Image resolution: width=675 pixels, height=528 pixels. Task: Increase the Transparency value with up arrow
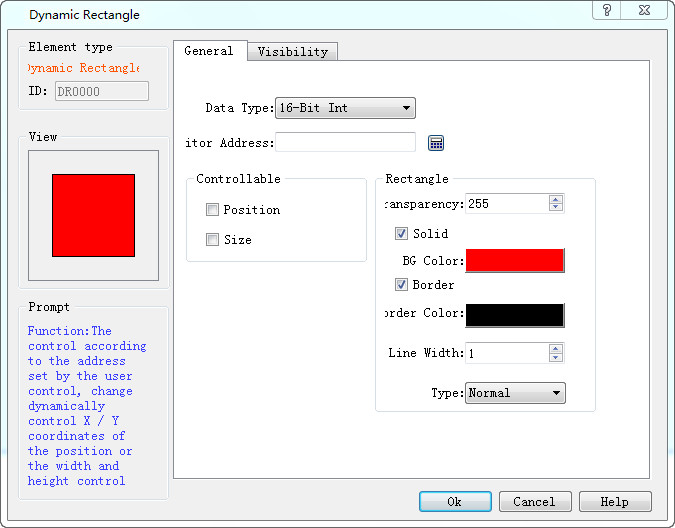pos(556,200)
